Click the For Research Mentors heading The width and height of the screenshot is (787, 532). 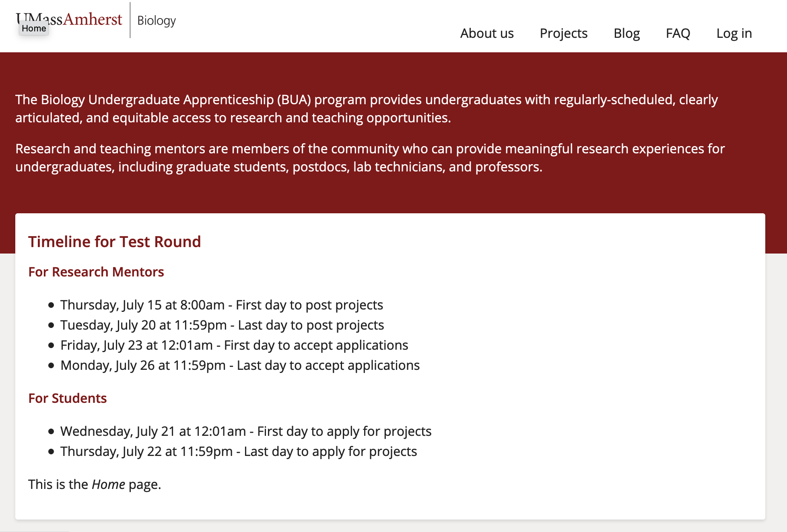(96, 272)
